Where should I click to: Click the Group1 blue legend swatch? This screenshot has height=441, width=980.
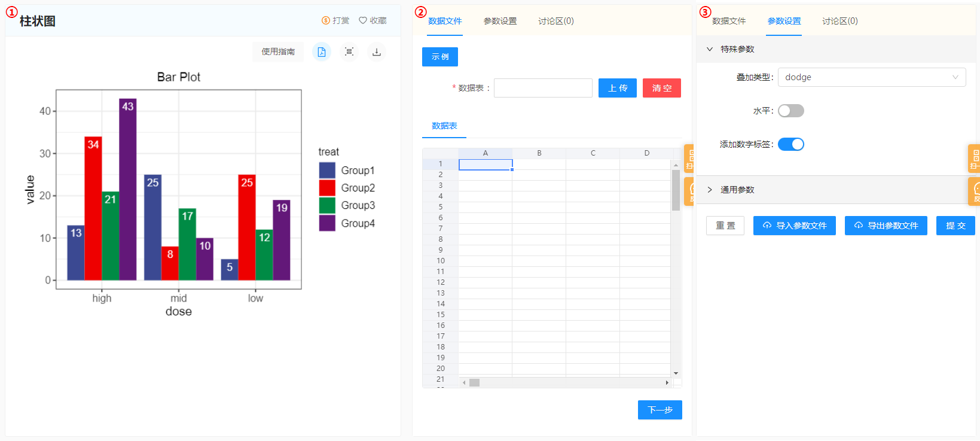click(327, 171)
